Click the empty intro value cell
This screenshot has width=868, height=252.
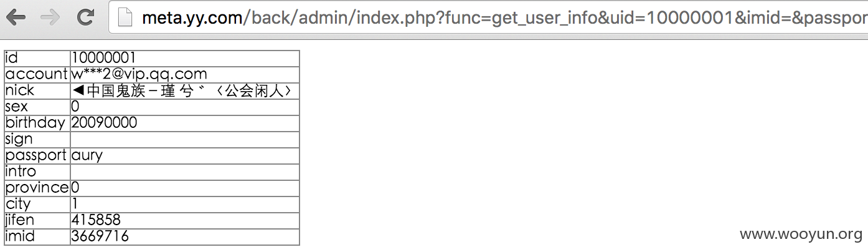(185, 172)
